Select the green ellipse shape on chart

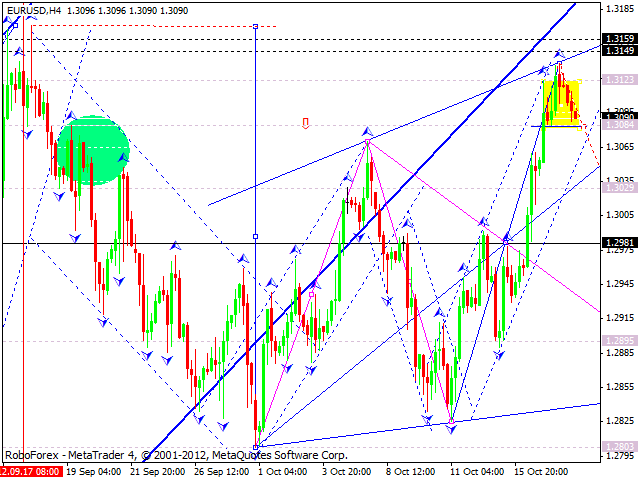point(92,150)
